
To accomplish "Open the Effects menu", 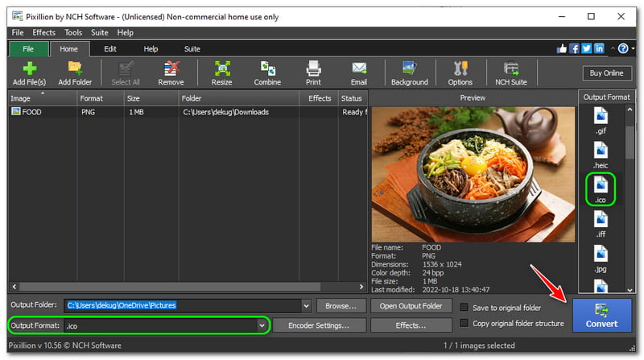I will pyautogui.click(x=43, y=33).
